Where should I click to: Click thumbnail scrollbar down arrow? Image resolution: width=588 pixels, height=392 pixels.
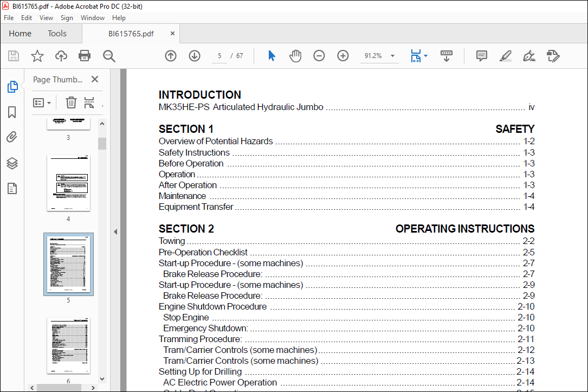point(102,379)
